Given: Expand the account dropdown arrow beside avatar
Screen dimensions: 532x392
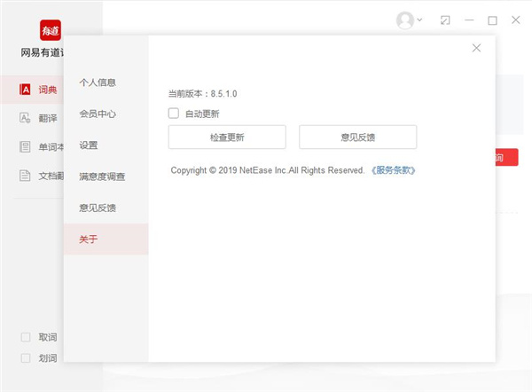Looking at the screenshot, I should [419, 20].
